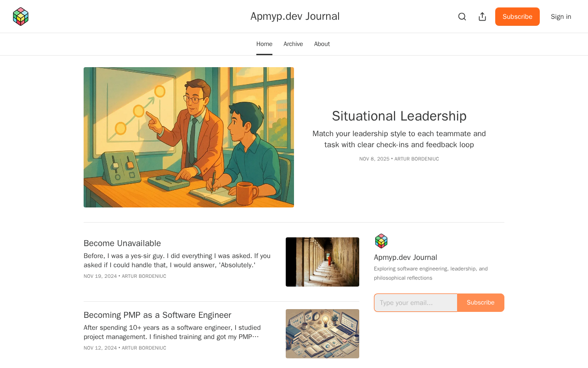Click the Sign in link
Viewport: 588px width, 368px height.
point(561,17)
